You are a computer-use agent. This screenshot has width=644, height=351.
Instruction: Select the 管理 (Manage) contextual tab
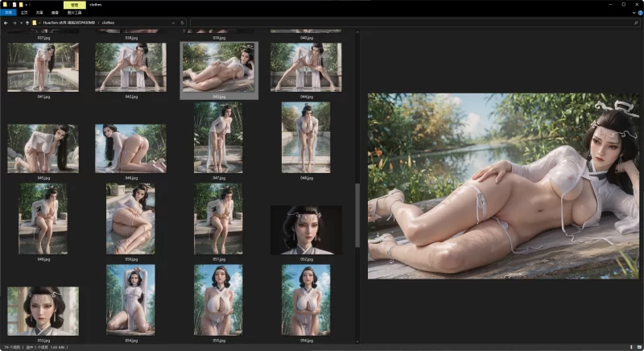[74, 5]
